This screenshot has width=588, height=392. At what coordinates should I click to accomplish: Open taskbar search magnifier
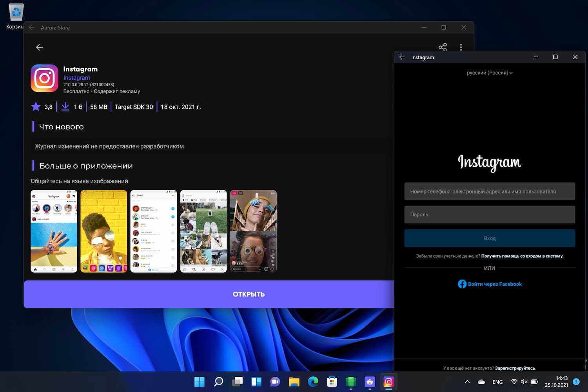[218, 381]
